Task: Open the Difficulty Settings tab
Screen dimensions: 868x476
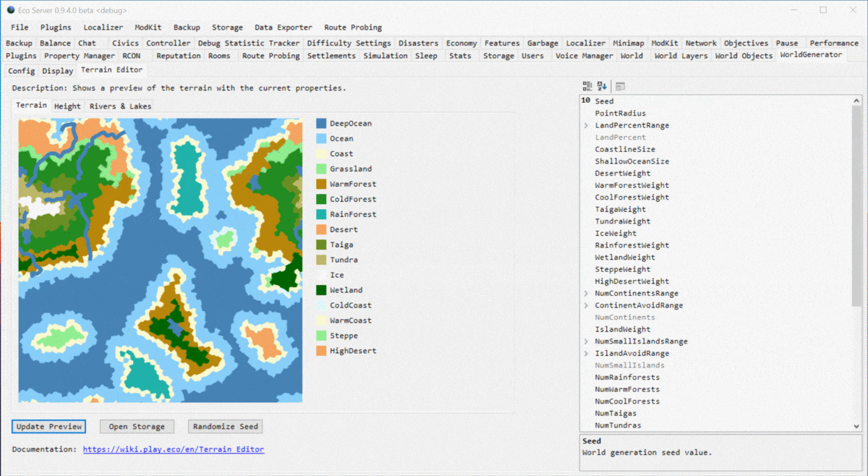Action: (349, 43)
